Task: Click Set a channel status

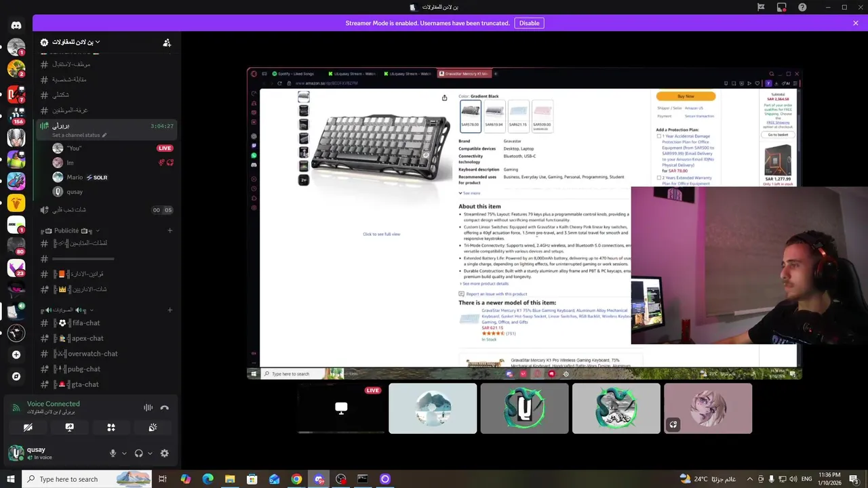Action: (x=80, y=135)
